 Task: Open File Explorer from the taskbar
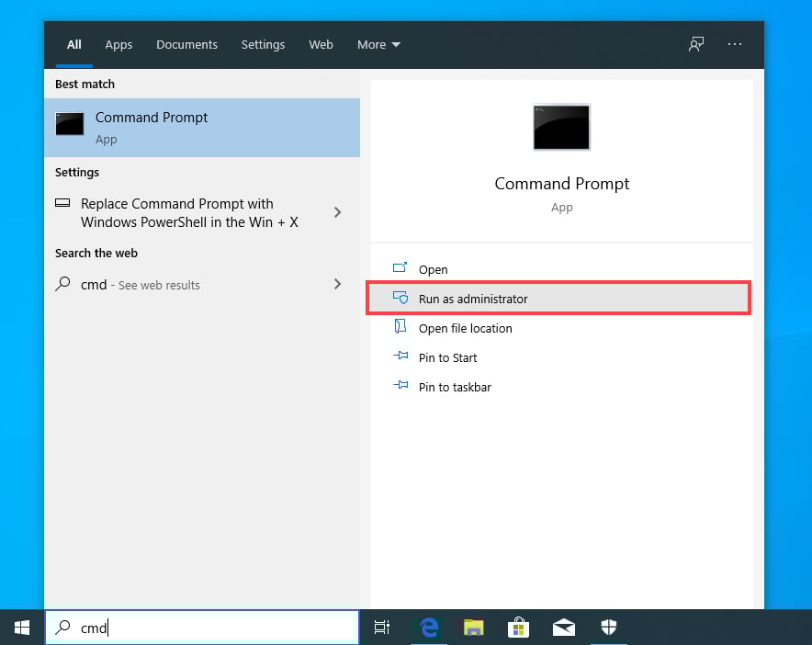tap(473, 628)
